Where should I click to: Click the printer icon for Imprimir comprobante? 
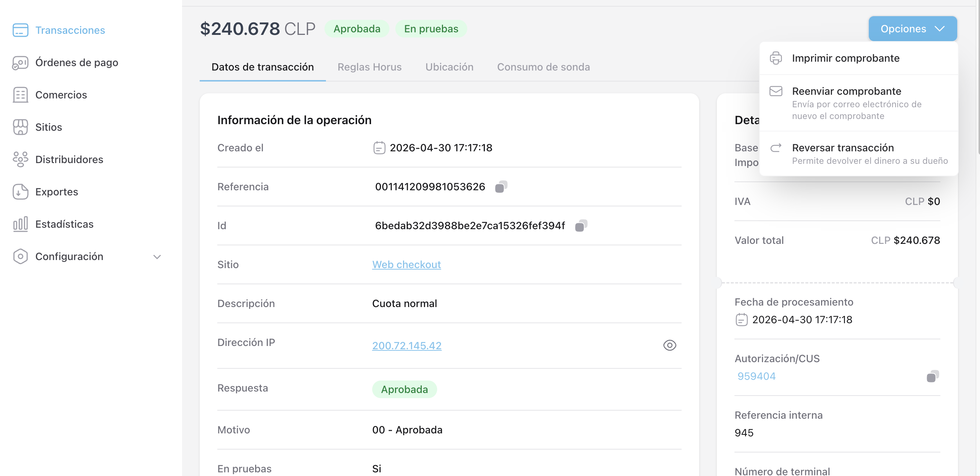[776, 58]
